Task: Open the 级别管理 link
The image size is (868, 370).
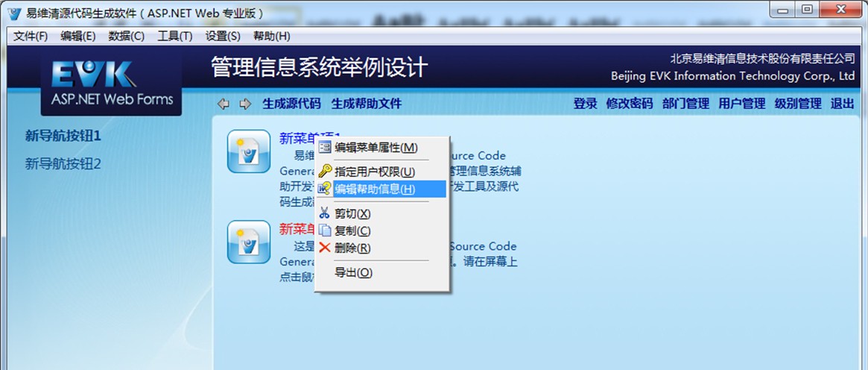Action: tap(798, 104)
